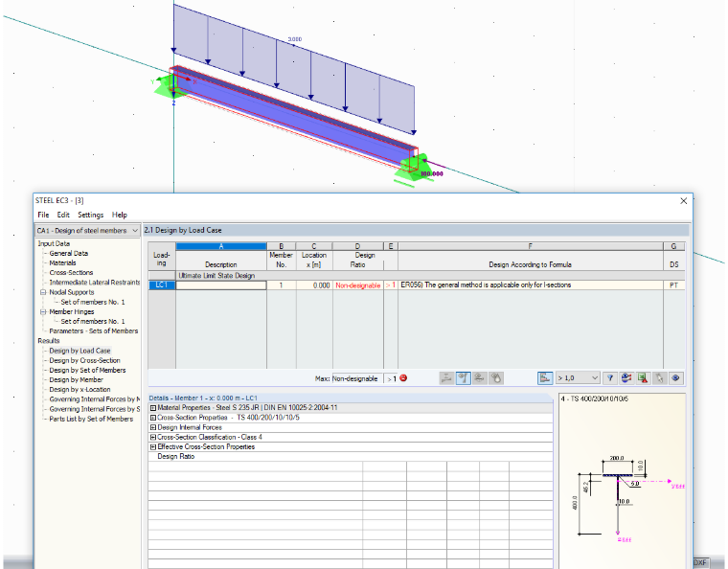Click the empty Description cell for LC1
This screenshot has height=569, width=728.
tap(221, 284)
